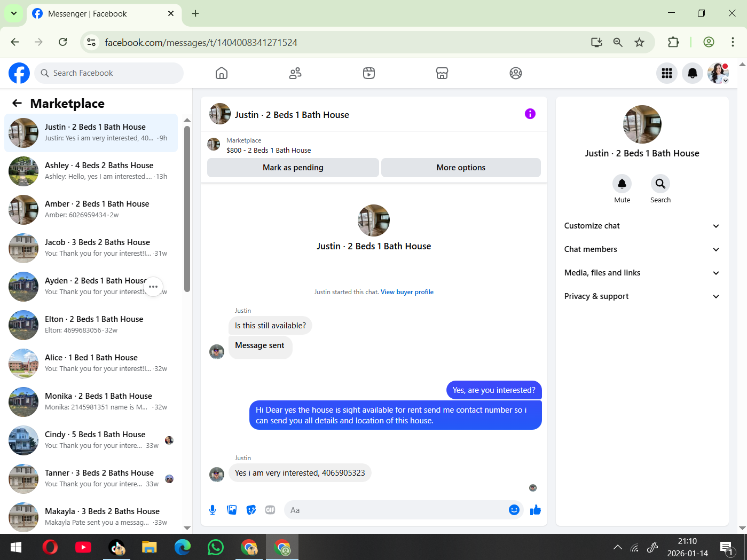
Task: Expand Customize chat section
Action: pos(641,226)
